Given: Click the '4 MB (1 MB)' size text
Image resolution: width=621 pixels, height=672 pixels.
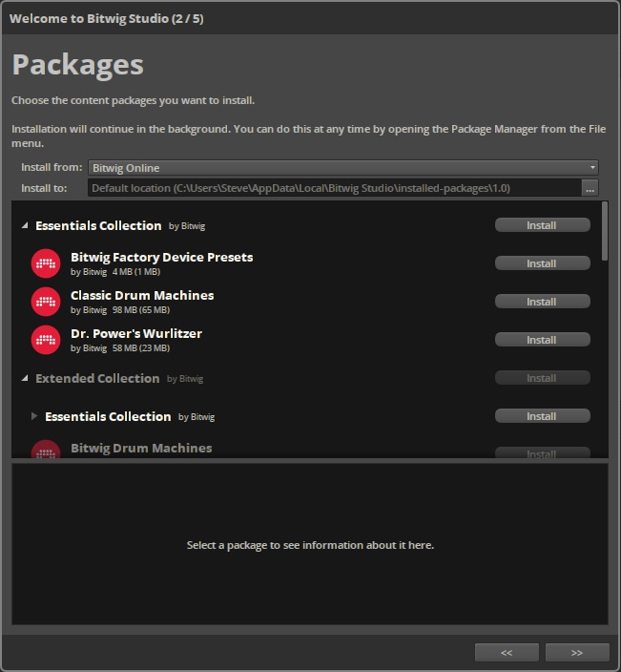Looking at the screenshot, I should (136, 272).
